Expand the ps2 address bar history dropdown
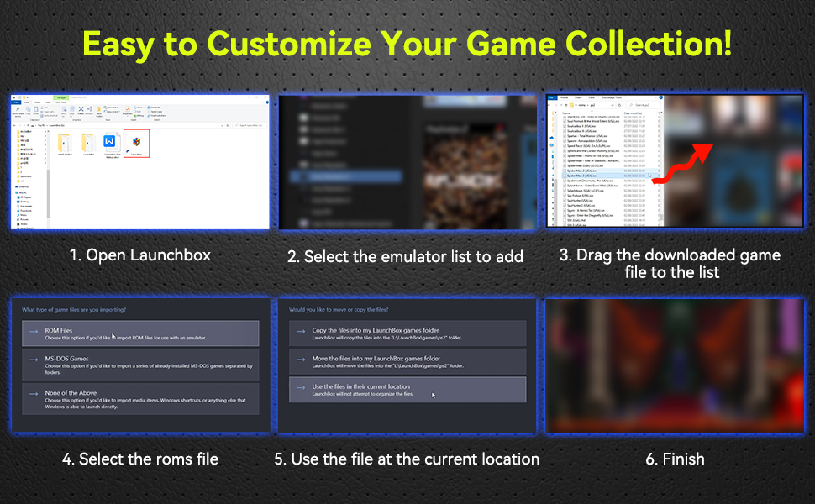Screen dimensions: 815x504 pos(613,106)
